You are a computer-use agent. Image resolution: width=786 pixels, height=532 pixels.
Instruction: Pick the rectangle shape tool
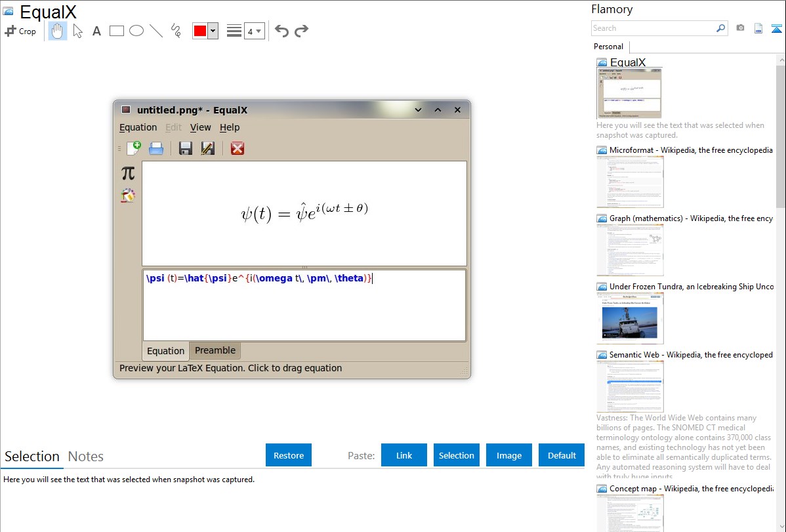point(117,31)
